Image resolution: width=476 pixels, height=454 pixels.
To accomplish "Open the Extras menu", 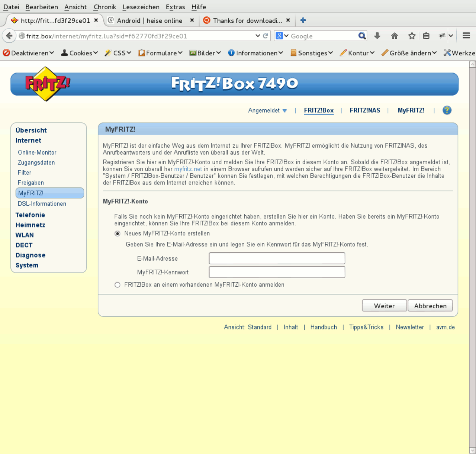I will coord(176,7).
